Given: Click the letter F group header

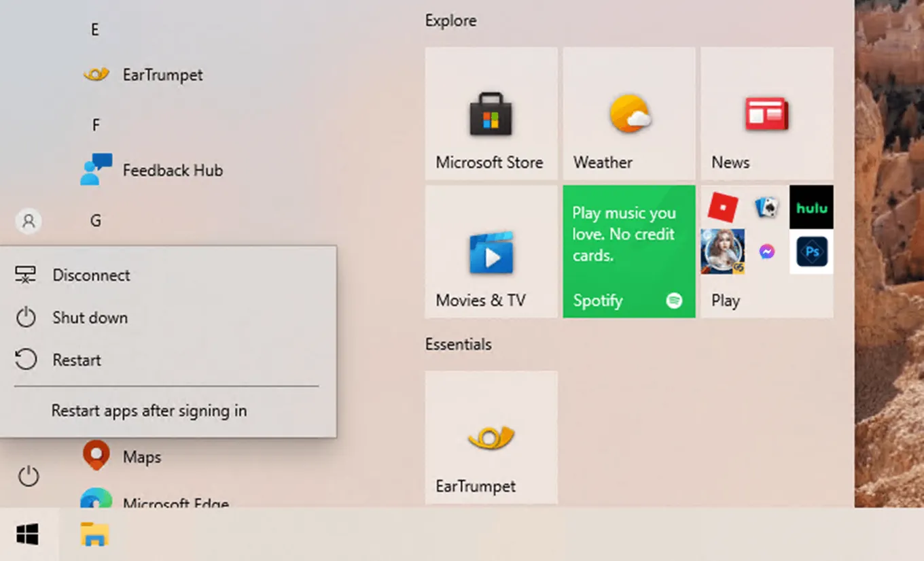Looking at the screenshot, I should (96, 125).
